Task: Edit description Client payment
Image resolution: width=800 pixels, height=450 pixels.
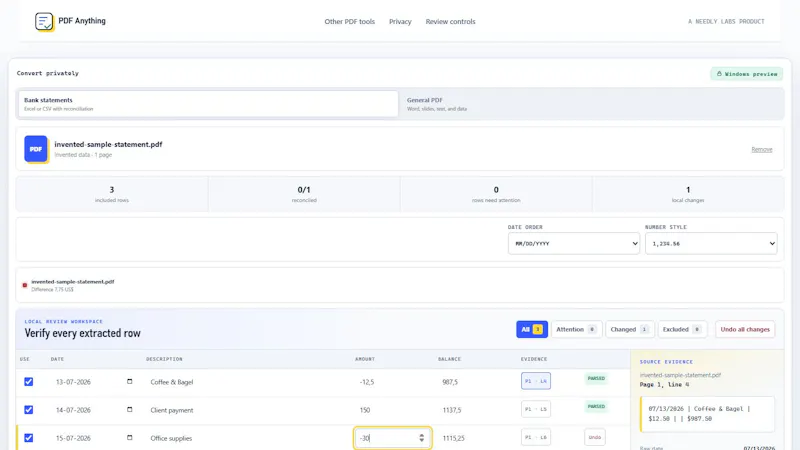Action: coord(172,410)
